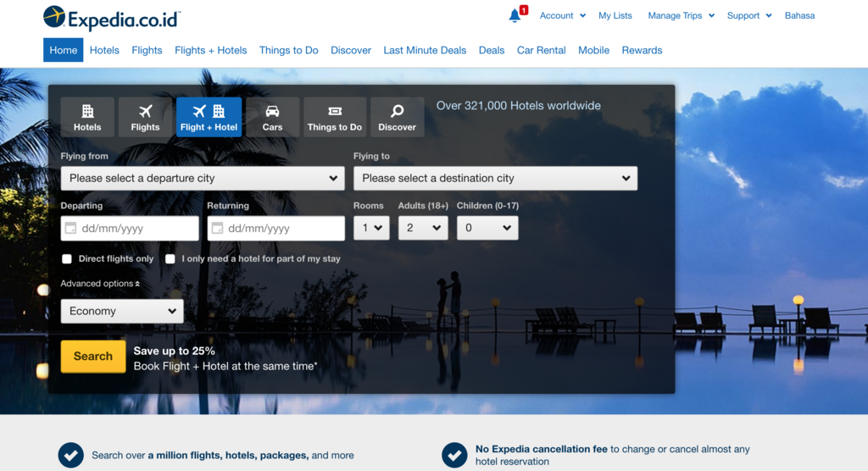Screen dimensions: 868x471
Task: Click the Returning date field
Action: (275, 228)
